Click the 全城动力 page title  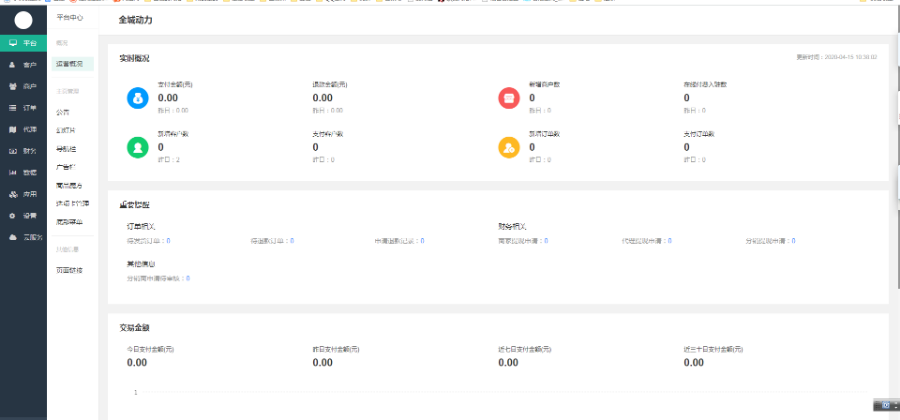coord(135,20)
